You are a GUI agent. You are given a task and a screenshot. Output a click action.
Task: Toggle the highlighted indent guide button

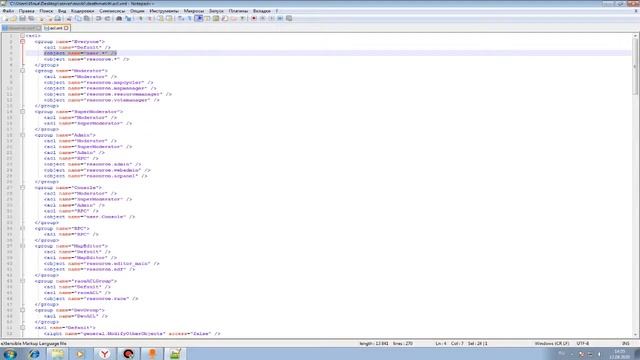(199, 18)
